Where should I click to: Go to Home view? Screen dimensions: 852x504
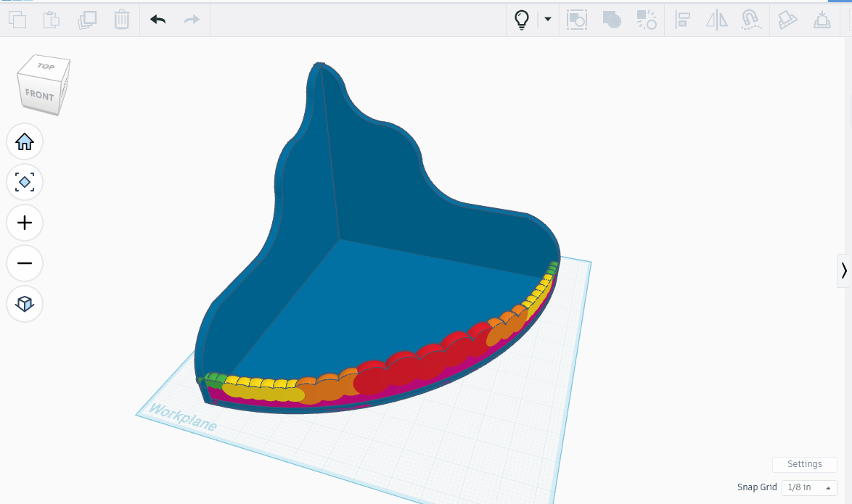tap(25, 141)
